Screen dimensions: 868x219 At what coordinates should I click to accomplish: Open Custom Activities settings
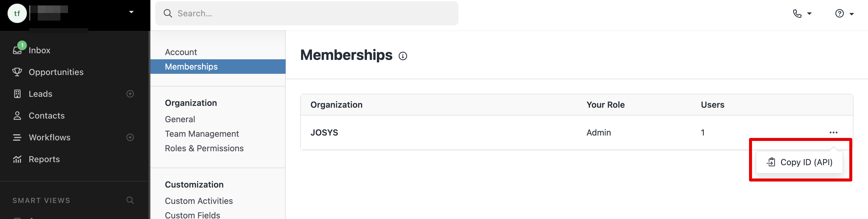pos(198,201)
